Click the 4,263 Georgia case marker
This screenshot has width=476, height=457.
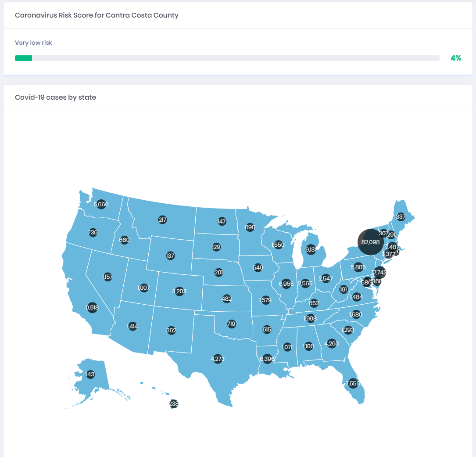pyautogui.click(x=332, y=344)
